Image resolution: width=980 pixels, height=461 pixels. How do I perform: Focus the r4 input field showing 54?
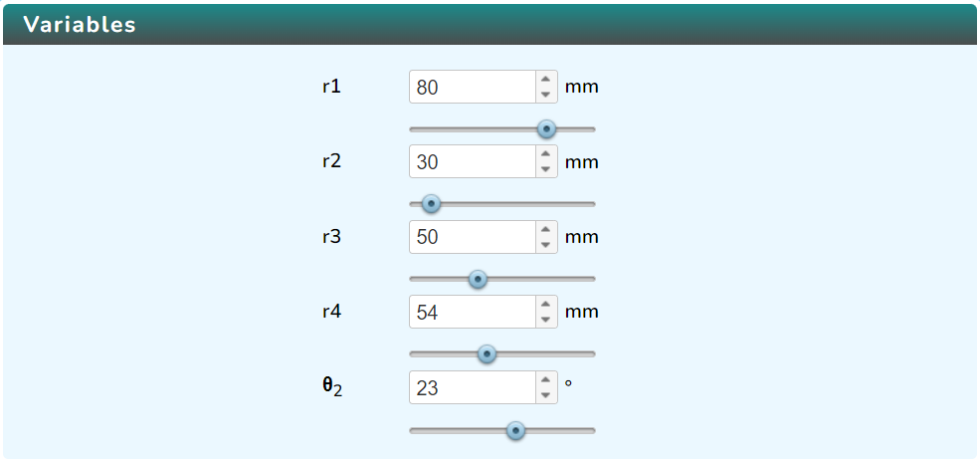point(474,312)
